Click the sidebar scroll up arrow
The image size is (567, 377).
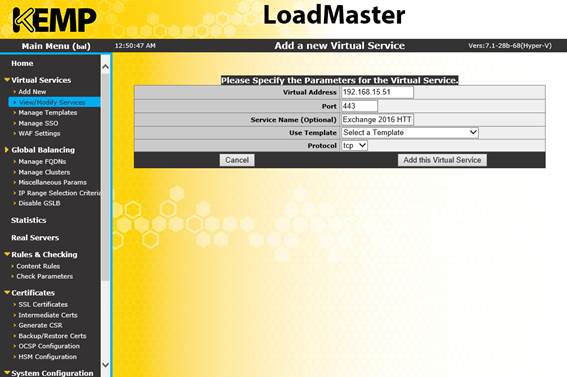(x=106, y=67)
